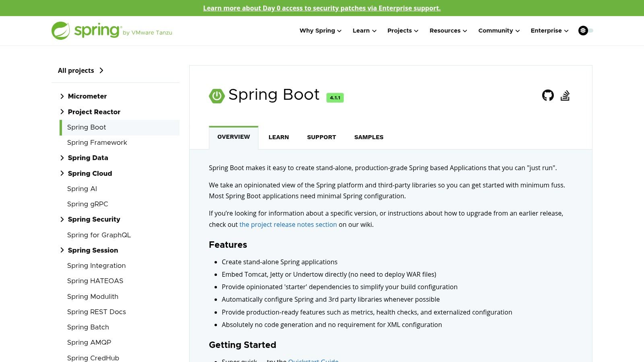Open Spring CredHub in the sidebar
Screen dimensions: 644x362
[x=93, y=358]
